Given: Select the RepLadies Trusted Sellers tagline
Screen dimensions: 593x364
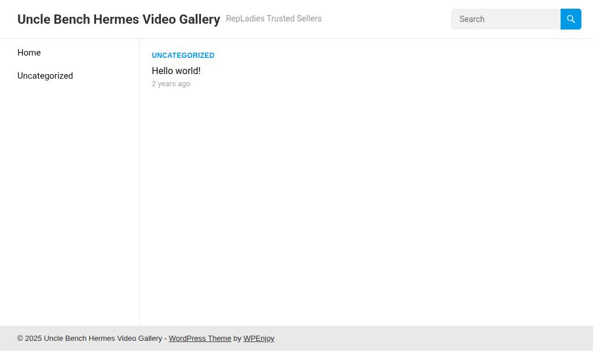Looking at the screenshot, I should click(274, 19).
